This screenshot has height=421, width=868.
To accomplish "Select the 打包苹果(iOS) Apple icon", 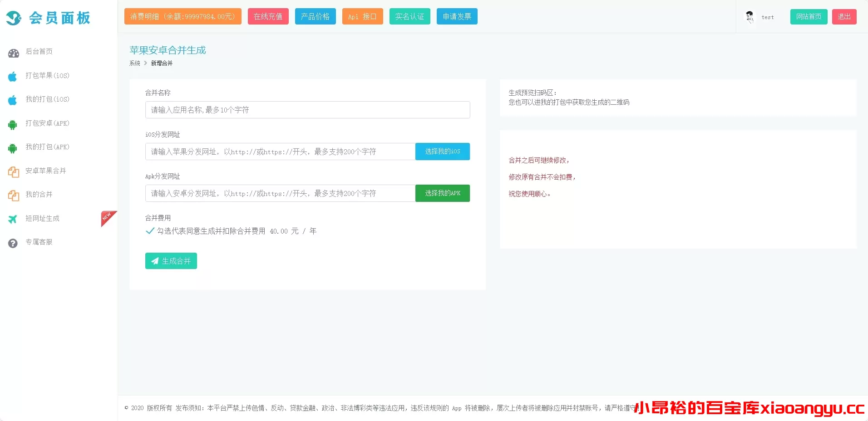I will [x=13, y=76].
